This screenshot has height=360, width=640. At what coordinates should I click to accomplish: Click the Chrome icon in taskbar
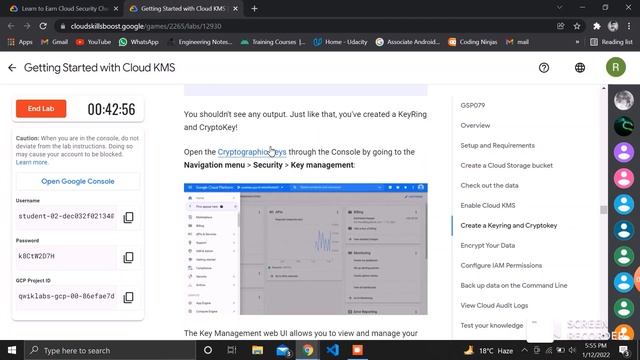(308, 350)
